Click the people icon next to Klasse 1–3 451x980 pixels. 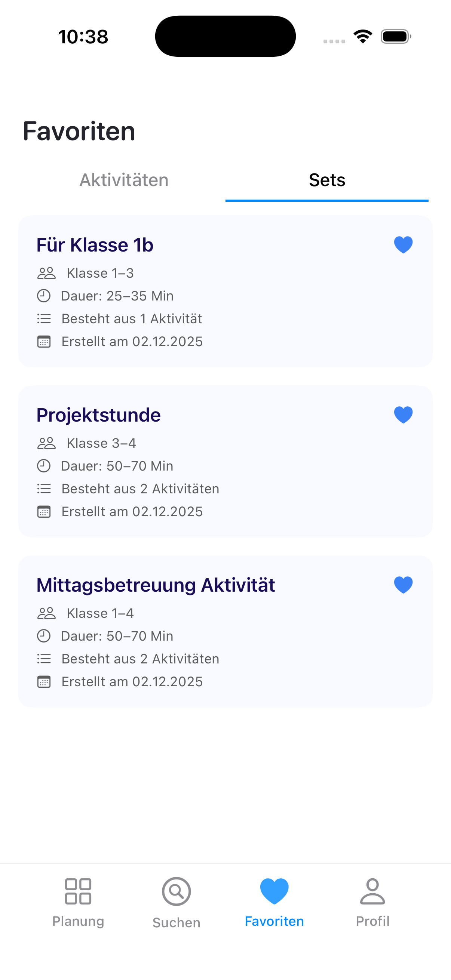click(46, 273)
